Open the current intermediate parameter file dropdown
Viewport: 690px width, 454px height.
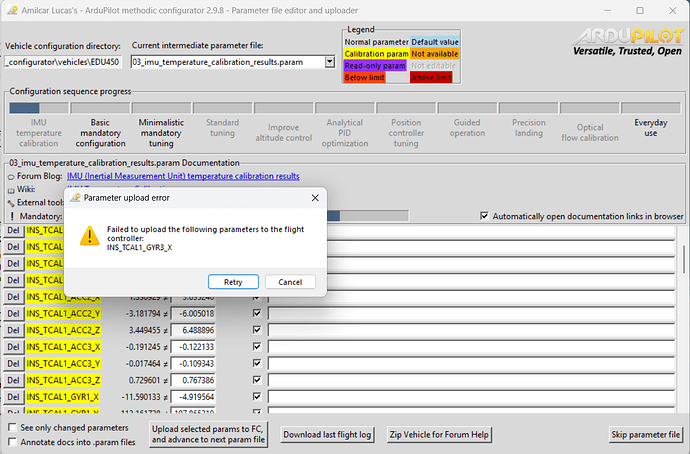point(330,62)
